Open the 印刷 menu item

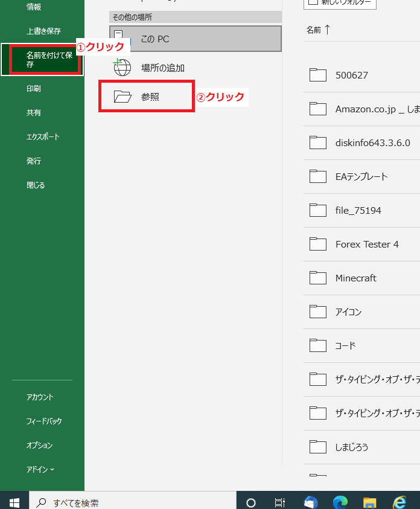[34, 89]
